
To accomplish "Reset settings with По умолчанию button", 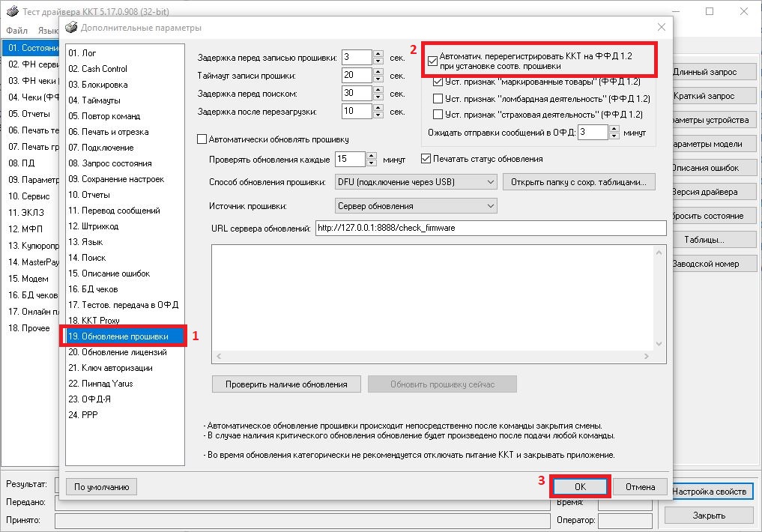I will tap(102, 487).
